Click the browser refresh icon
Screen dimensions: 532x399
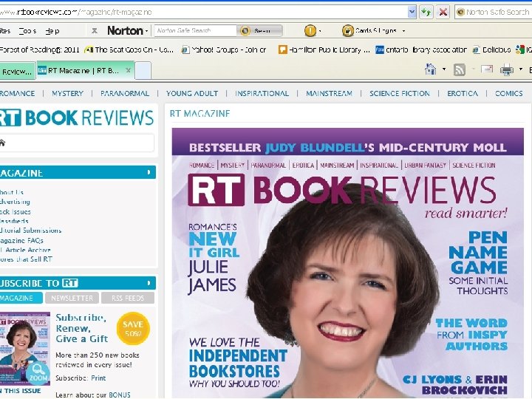click(x=426, y=13)
